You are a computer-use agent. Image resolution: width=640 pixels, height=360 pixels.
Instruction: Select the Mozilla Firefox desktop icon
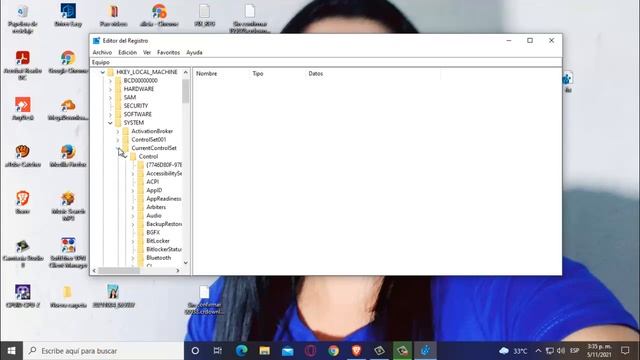pos(68,156)
